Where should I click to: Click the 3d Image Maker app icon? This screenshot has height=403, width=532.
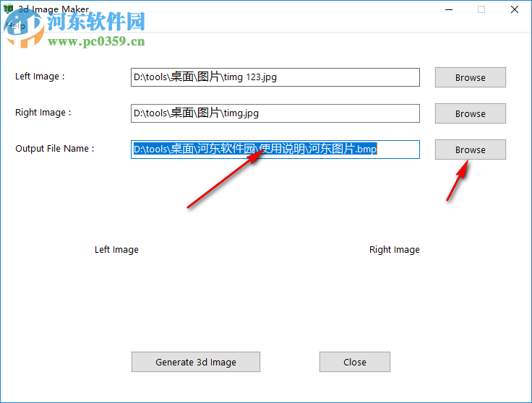[8, 9]
